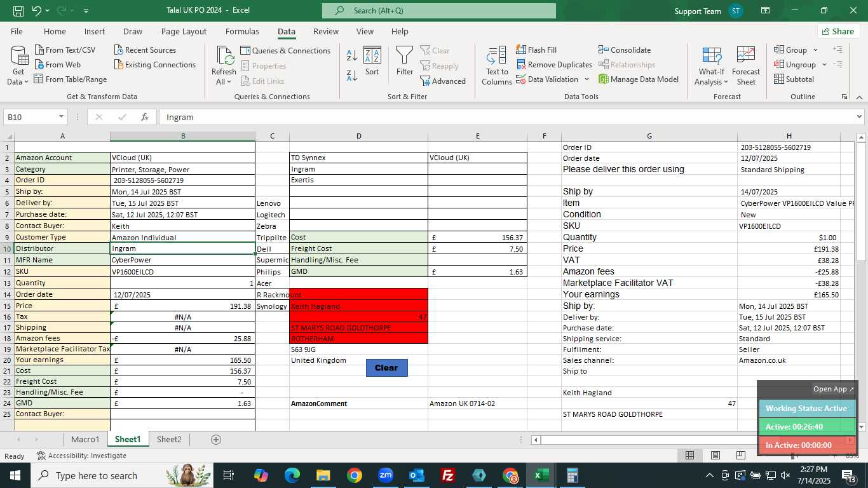Expand Data Validation dropdown arrow
Viewport: 868px width, 488px height.
587,79
